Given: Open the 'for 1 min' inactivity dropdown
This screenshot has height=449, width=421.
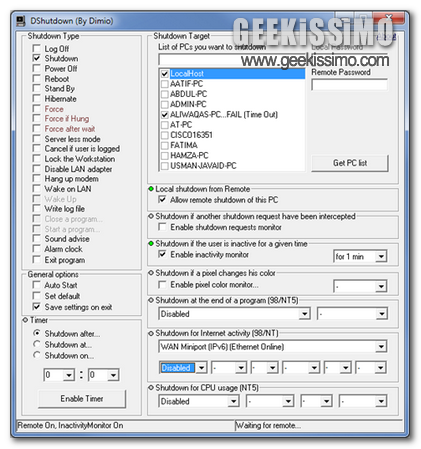Looking at the screenshot, I should 381,256.
